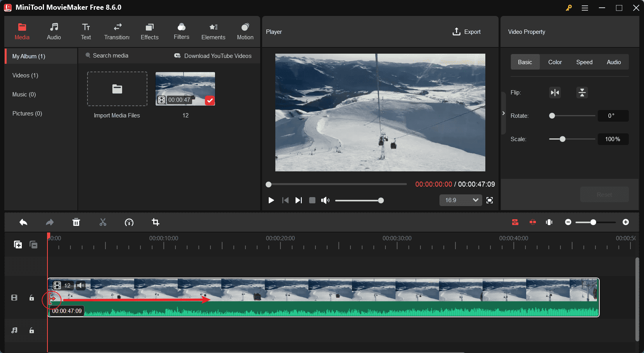The height and width of the screenshot is (353, 644).
Task: Open the crop tool
Action: point(156,222)
